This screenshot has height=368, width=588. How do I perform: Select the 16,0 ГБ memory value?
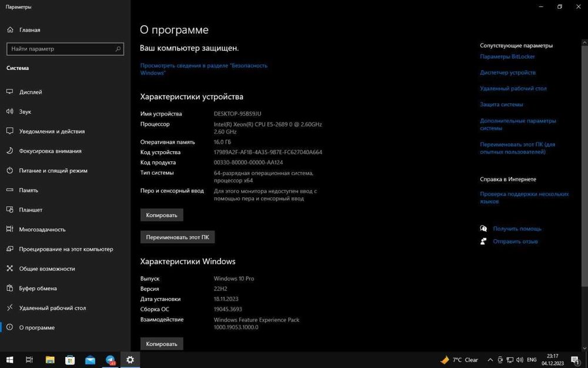pos(222,142)
